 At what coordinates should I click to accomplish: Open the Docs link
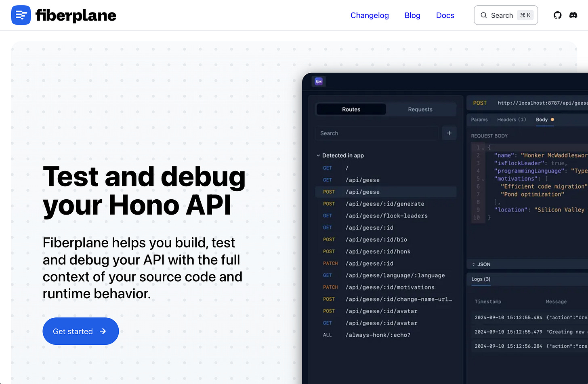[445, 15]
